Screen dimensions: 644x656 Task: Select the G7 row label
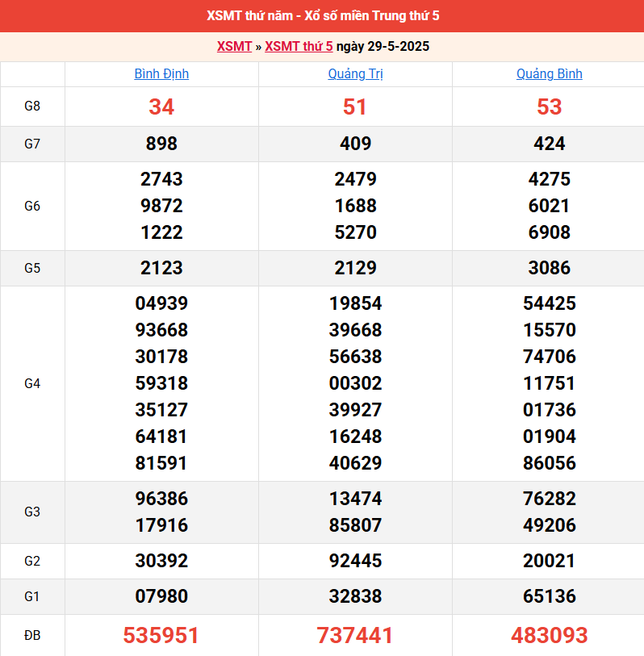(32, 144)
